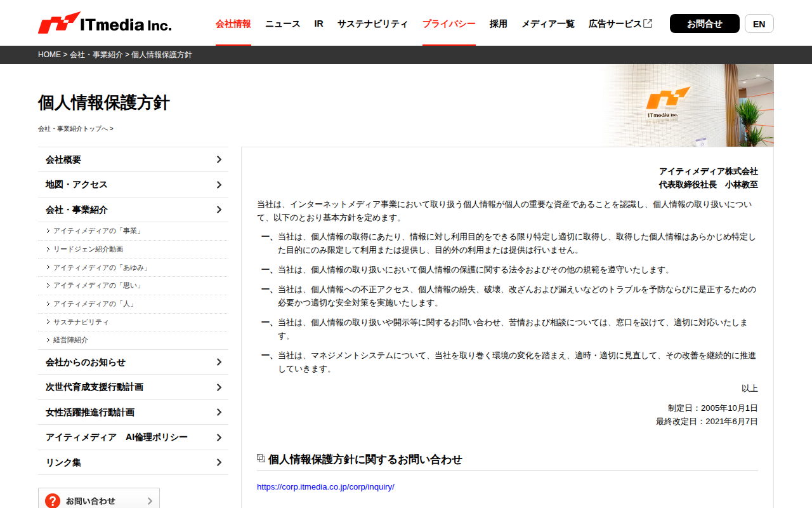Click the external link icon beside 広告サービス
812x508 pixels.
click(x=648, y=23)
